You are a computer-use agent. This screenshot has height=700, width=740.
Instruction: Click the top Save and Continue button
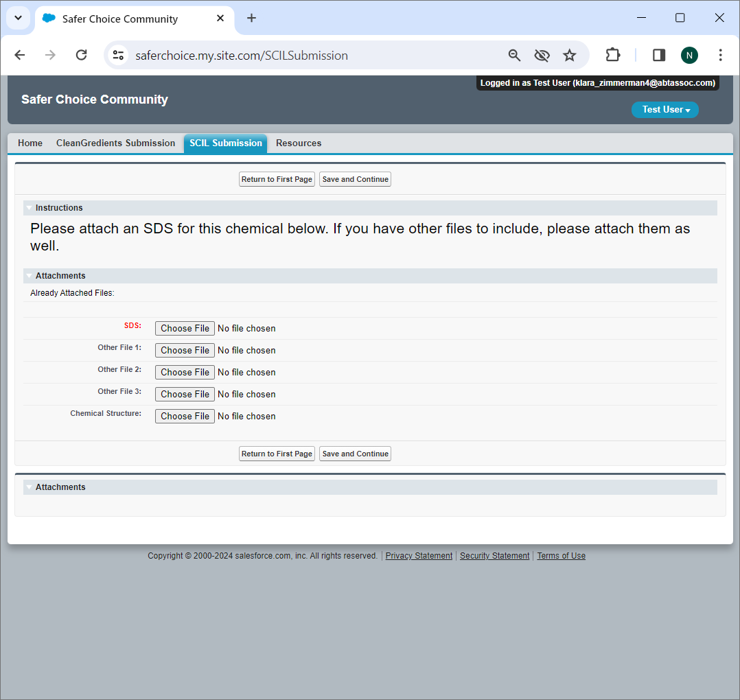(x=356, y=179)
